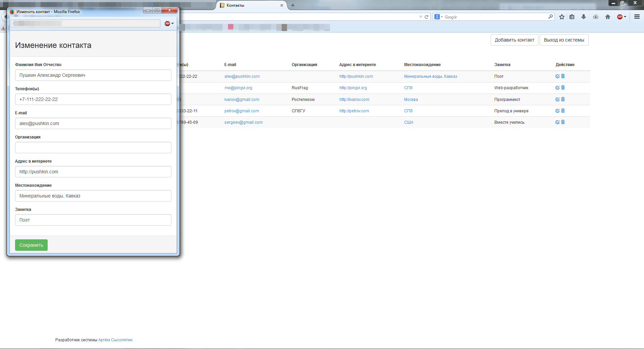The image size is (644, 349).
Task: Click the Adblock Plus icon in main toolbar
Action: click(620, 17)
